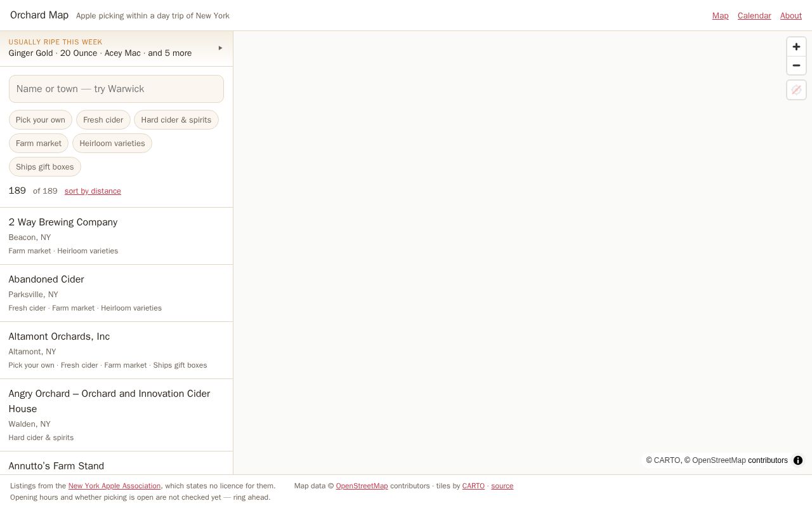The height and width of the screenshot is (508, 812).
Task: Toggle Hard cider & spirits filter
Action: tap(176, 120)
